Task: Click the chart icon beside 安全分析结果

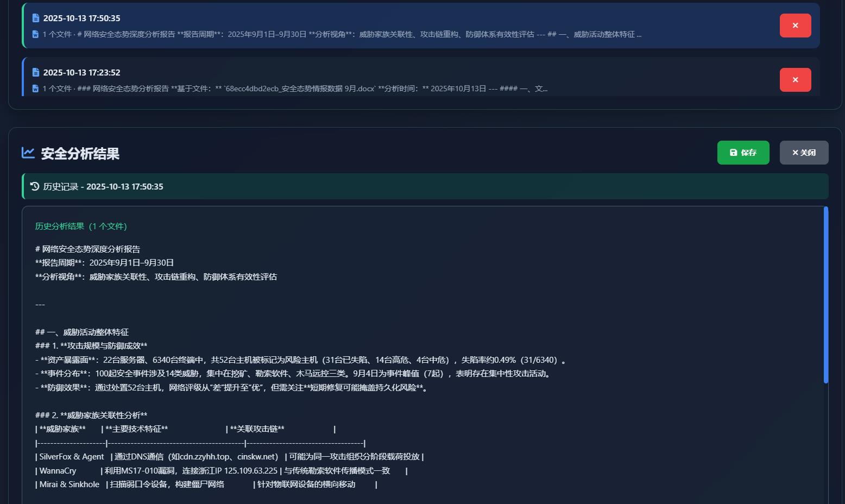Action: coord(28,153)
